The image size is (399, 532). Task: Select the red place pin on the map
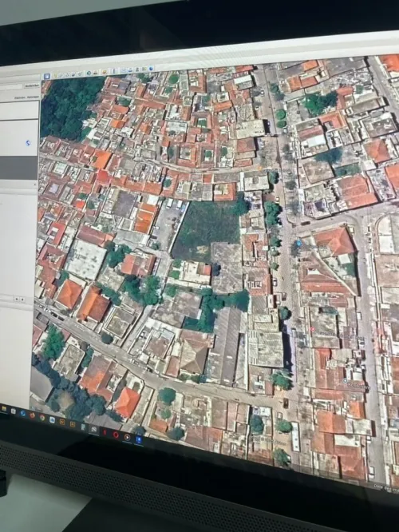click(x=313, y=329)
